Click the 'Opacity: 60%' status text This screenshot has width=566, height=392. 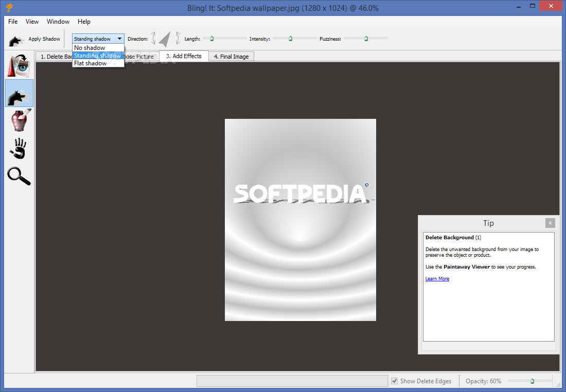pos(483,381)
